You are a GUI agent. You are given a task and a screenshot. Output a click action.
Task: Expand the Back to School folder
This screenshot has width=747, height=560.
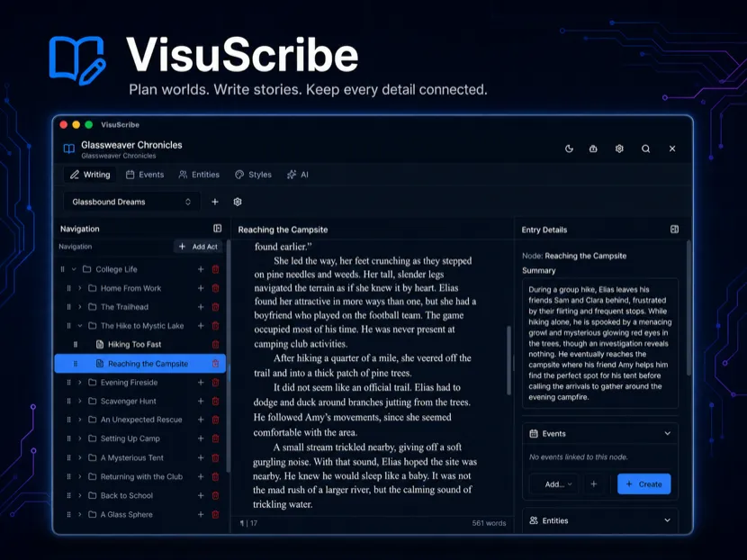point(79,496)
